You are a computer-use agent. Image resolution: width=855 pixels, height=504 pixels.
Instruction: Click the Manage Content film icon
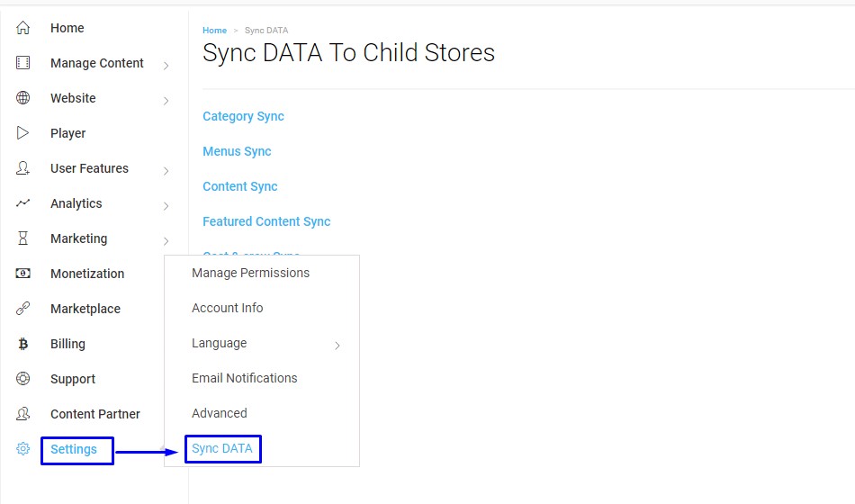click(x=23, y=63)
